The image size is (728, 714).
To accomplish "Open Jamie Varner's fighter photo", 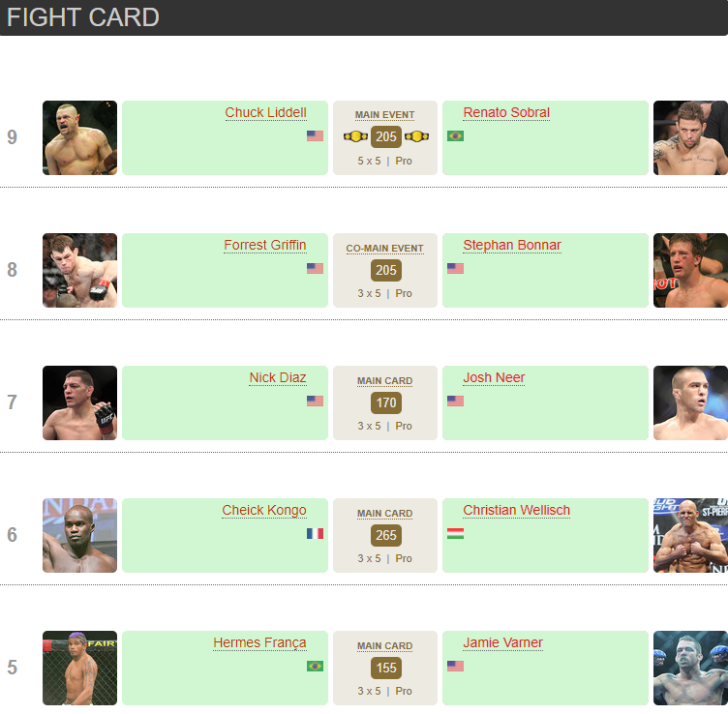I will 690,668.
